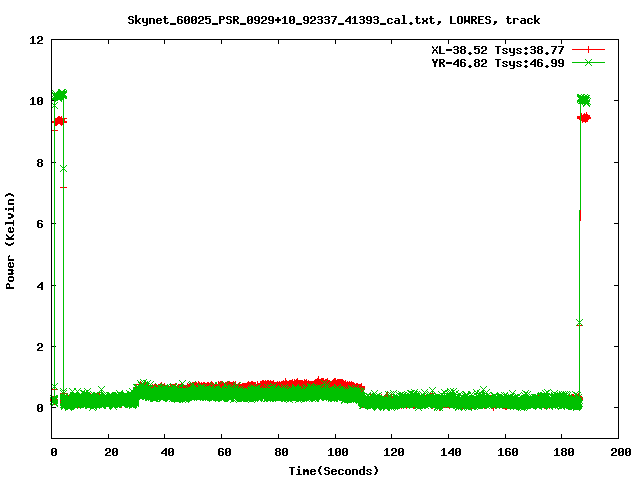Click y-axis tick label 6

pos(40,224)
